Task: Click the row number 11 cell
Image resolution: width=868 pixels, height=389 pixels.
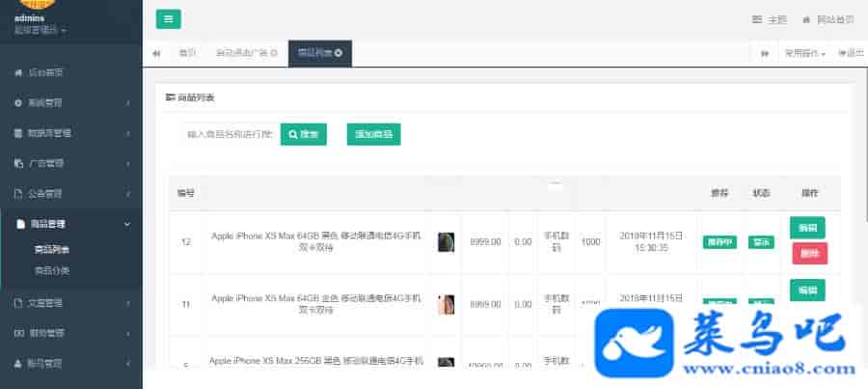Action: tap(186, 305)
